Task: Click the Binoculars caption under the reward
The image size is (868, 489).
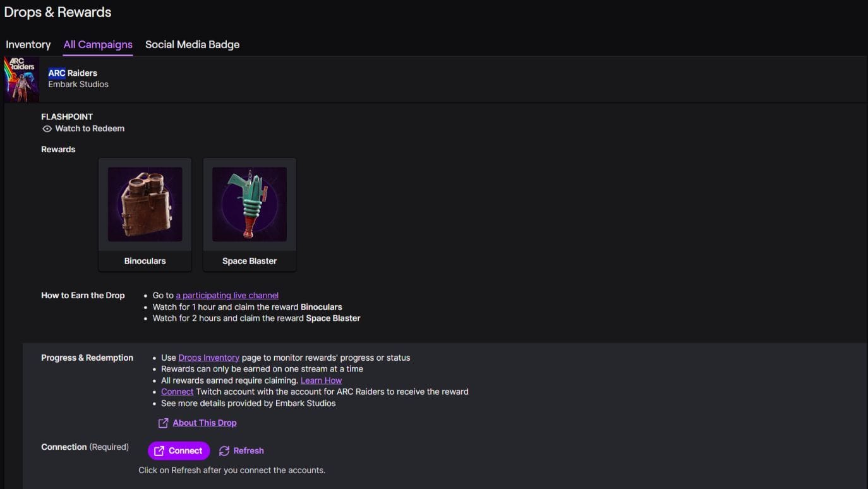Action: pos(145,261)
